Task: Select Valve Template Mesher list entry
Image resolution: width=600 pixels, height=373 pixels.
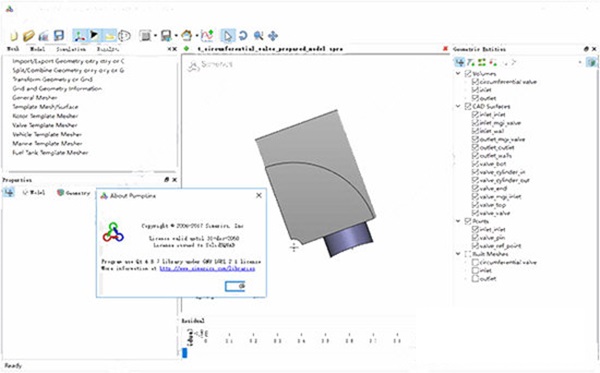Action: point(45,125)
